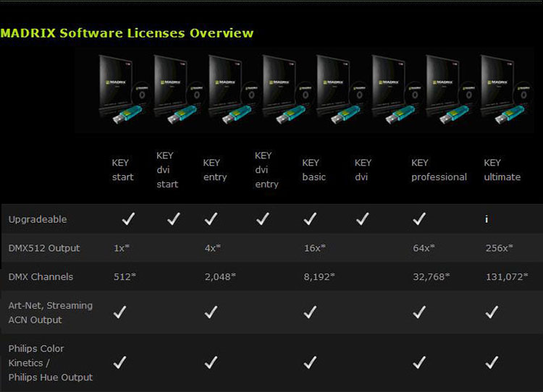This screenshot has height=392, width=543.
Task: Click the '512*' DMX Channels value
Action: coord(125,277)
